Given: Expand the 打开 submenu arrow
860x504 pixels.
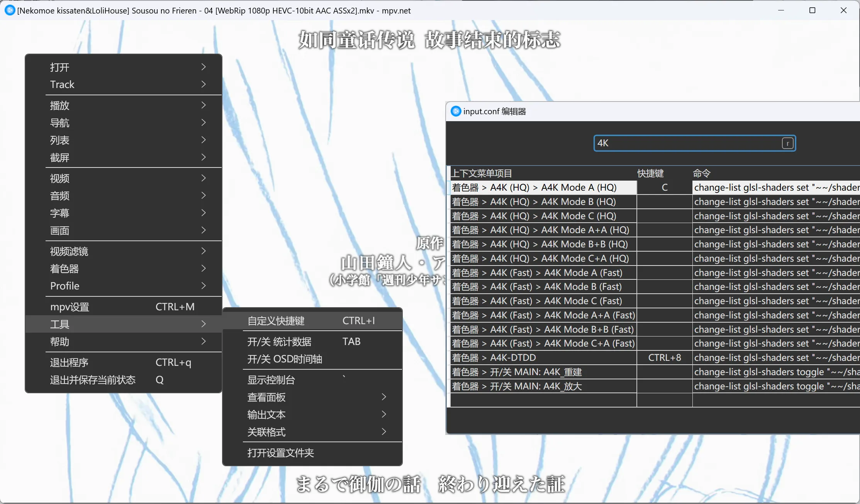Looking at the screenshot, I should [204, 67].
